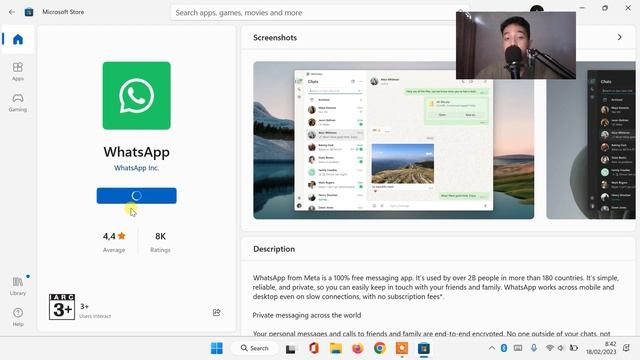
Task: Open the clock showing 18/02/2023
Action: pos(601,348)
